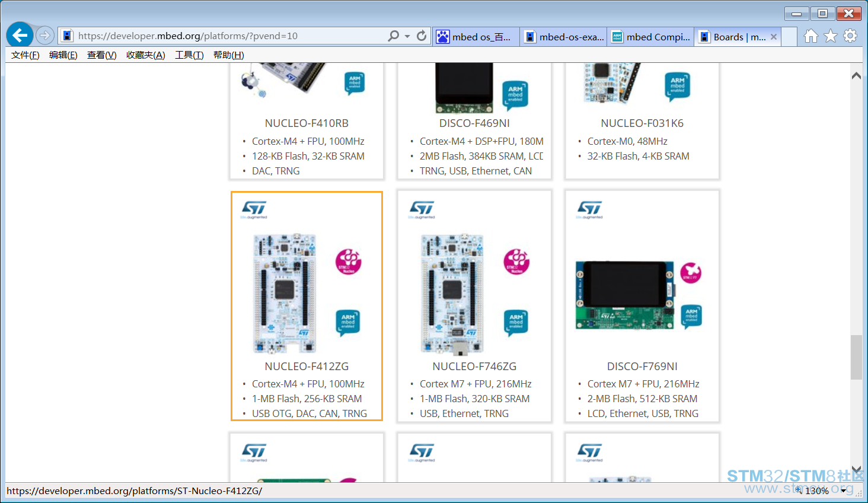Click the NUCLEO-F031K6 board photo
This screenshot has height=503, width=868.
coord(612,82)
